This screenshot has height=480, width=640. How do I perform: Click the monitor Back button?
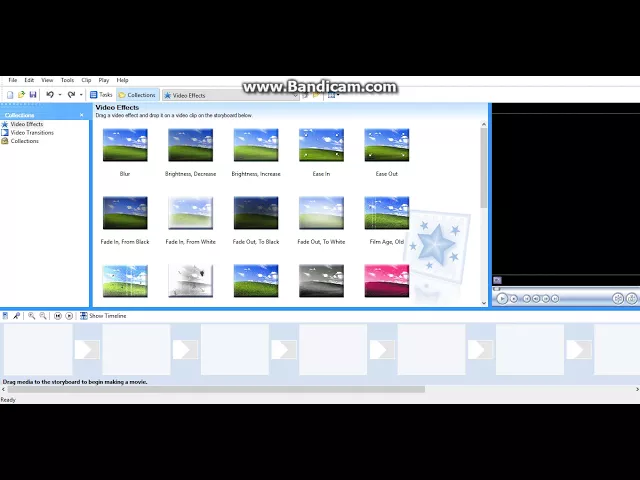tap(527, 299)
